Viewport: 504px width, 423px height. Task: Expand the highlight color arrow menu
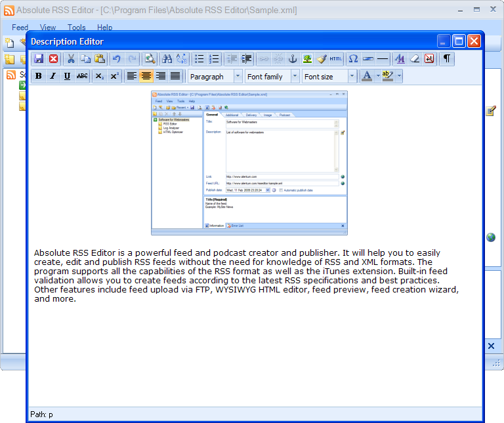coord(399,76)
